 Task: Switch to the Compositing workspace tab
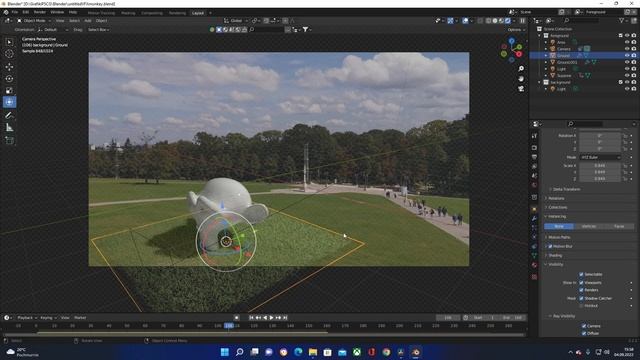[152, 13]
